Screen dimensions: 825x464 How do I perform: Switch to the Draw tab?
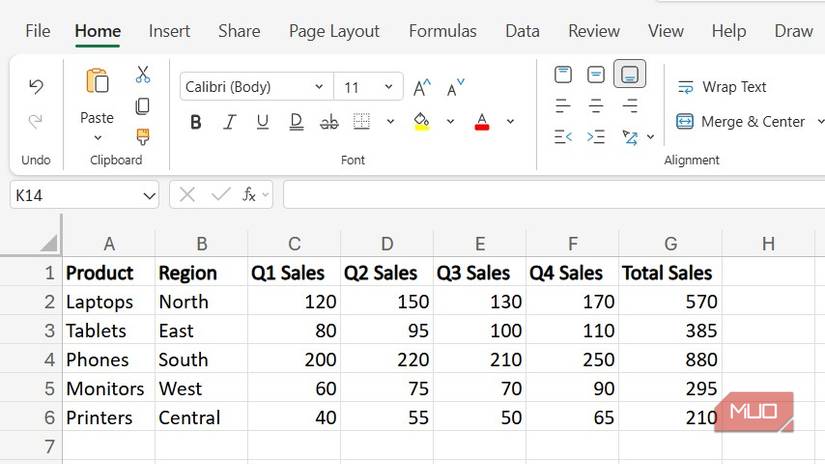pos(793,31)
